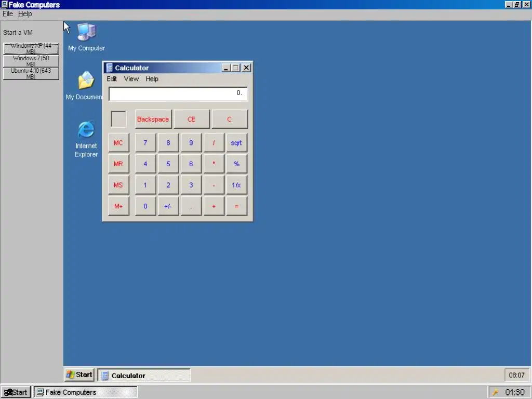Viewport: 532px width, 399px height.
Task: Click calculator digit 5 button
Action: click(168, 164)
